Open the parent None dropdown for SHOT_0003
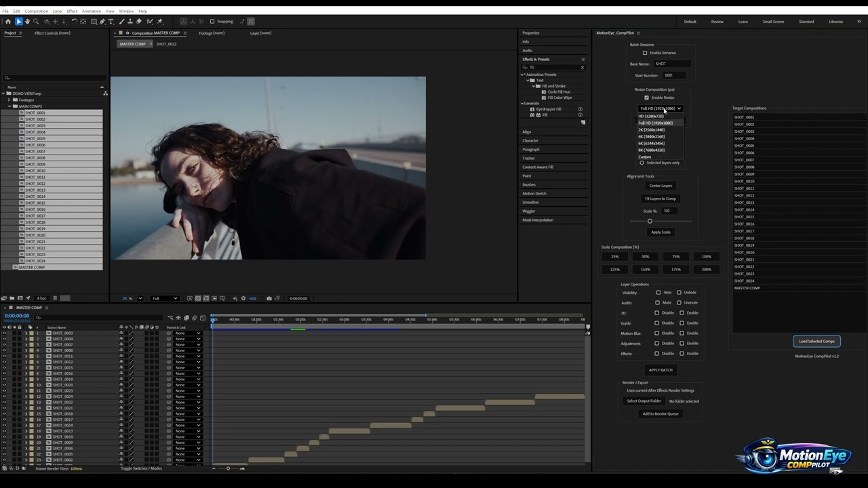 [x=187, y=333]
